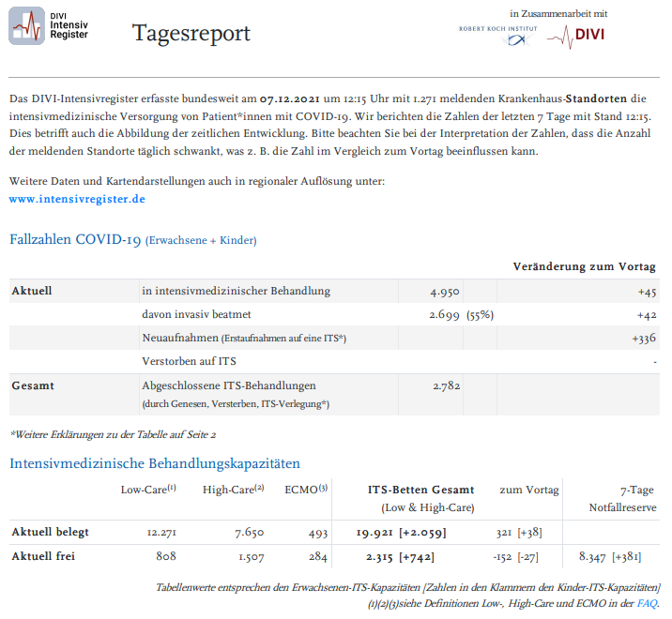Select the Intensivmedizinische Behandlungskapazitäten heading
The image size is (672, 619).
click(x=155, y=463)
